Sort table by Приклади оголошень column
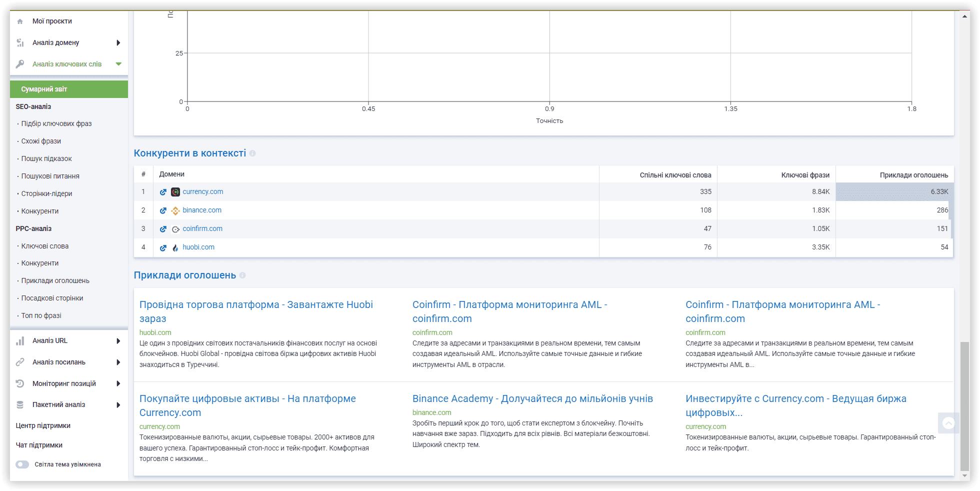Viewport: 980px width, 491px height. pyautogui.click(x=914, y=175)
